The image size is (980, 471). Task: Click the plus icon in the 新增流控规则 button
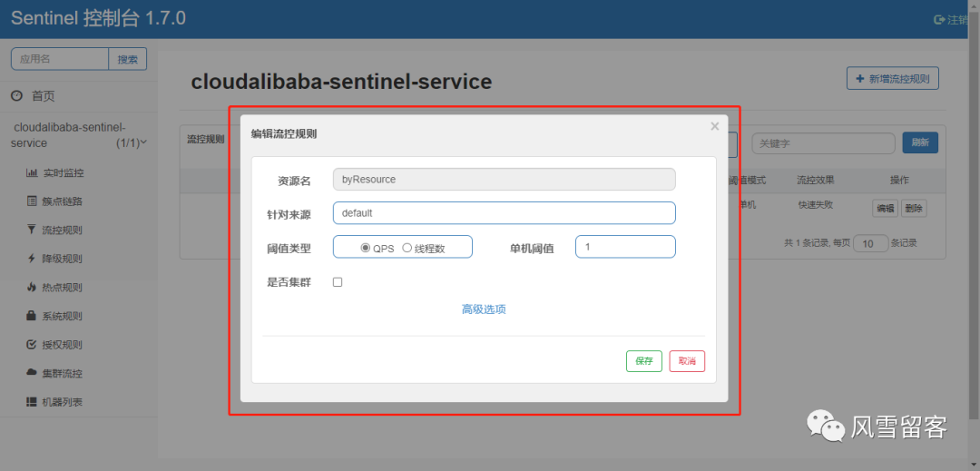[x=859, y=79]
